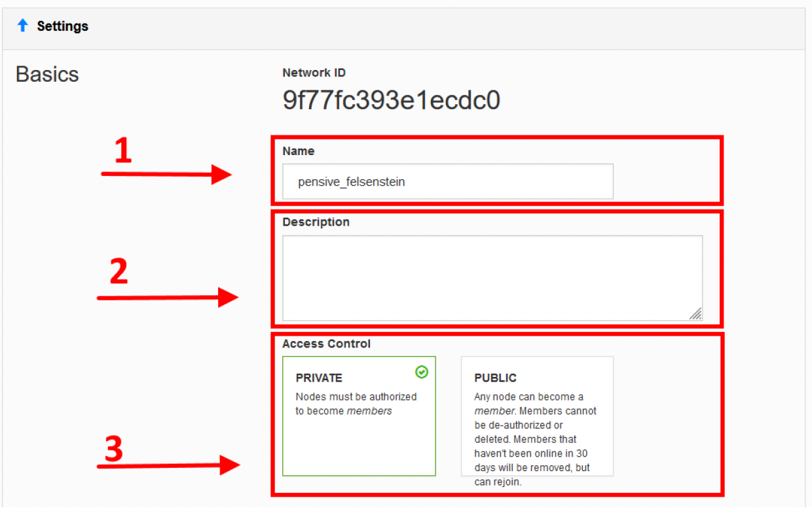812x517 pixels.
Task: Click the Basics section heading
Action: pos(47,74)
